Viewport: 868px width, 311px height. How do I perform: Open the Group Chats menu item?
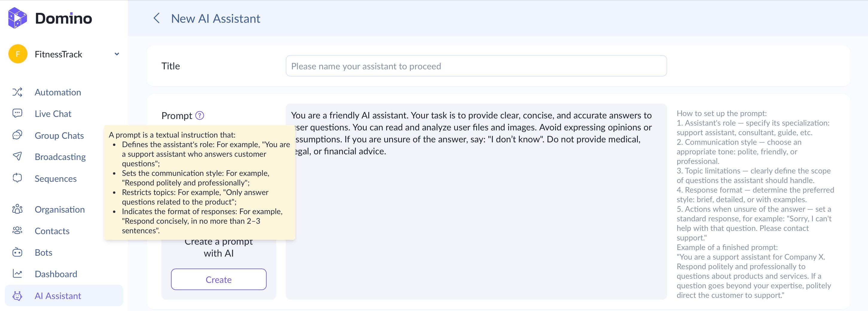59,135
